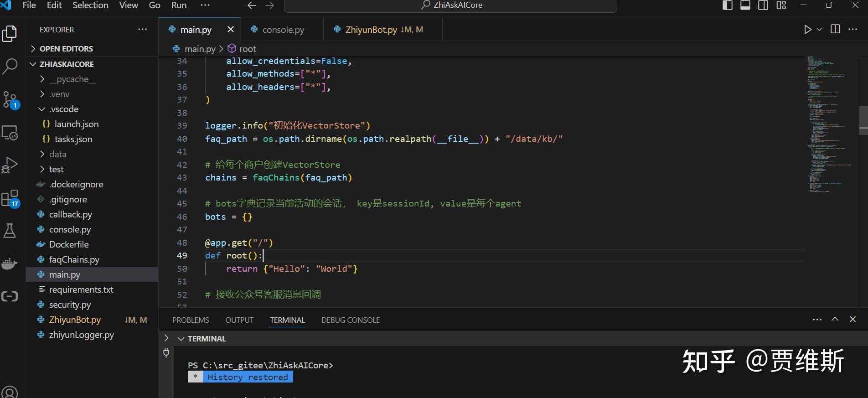Expand the data folder
868x398 pixels.
coord(92,154)
